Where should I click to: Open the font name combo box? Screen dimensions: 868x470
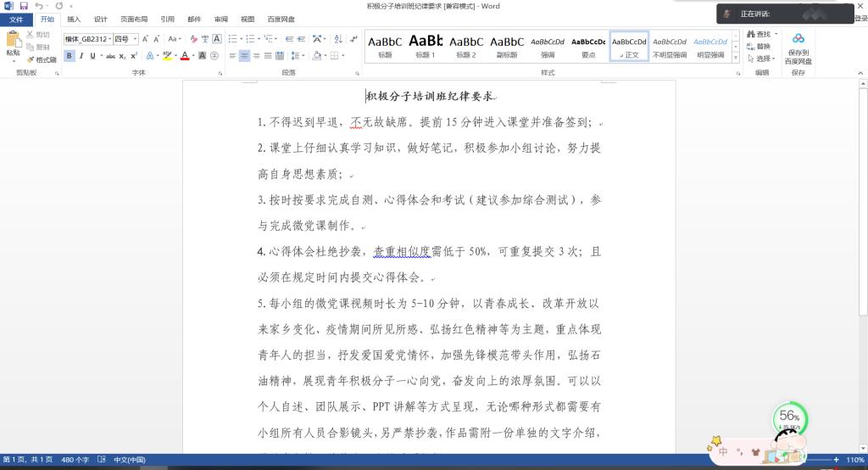point(88,39)
